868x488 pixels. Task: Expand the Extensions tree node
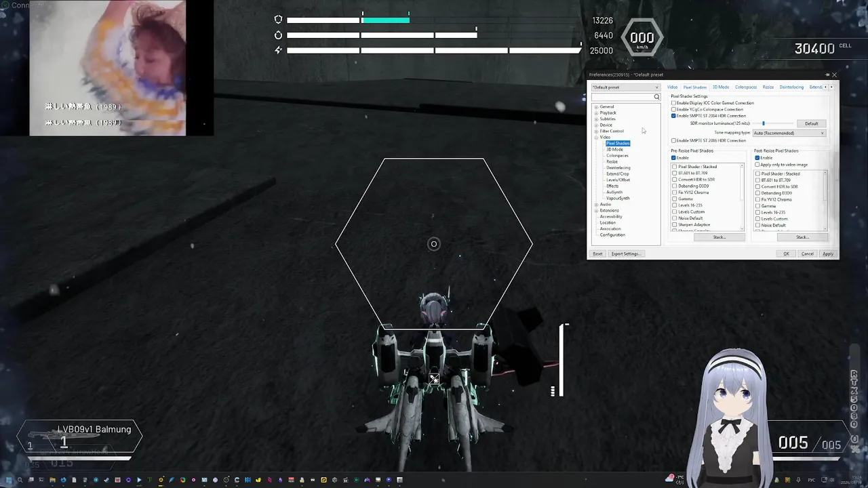[596, 211]
